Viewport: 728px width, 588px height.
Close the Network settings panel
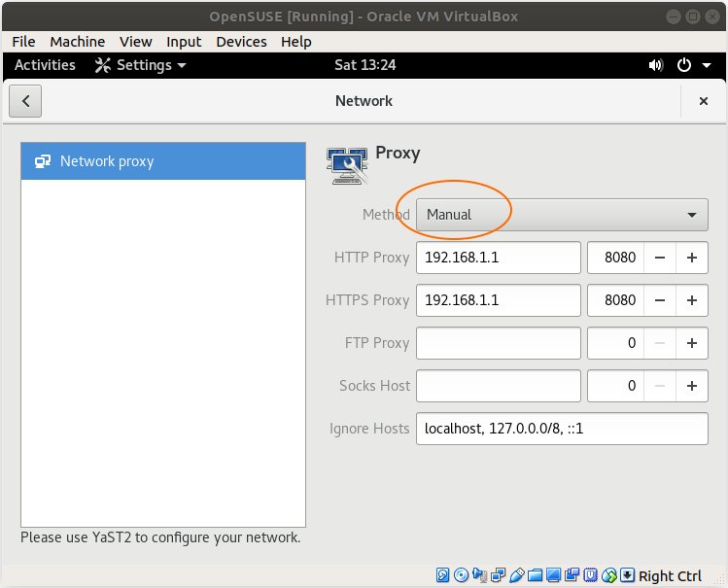click(x=704, y=101)
